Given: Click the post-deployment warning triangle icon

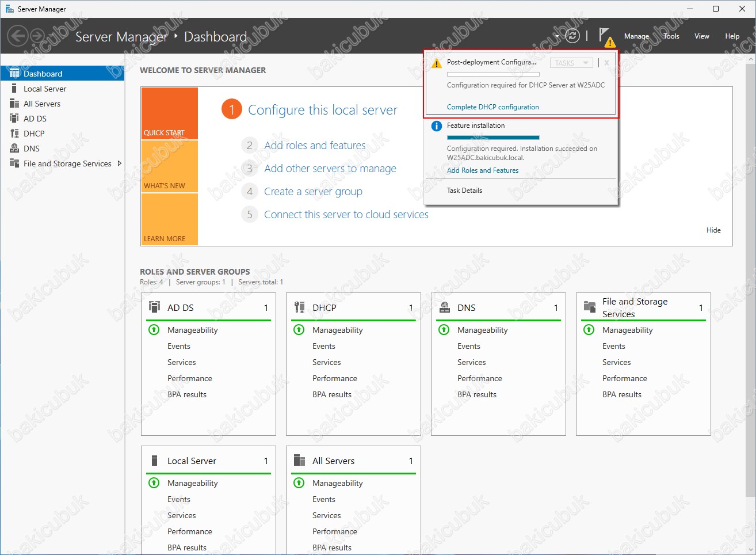Looking at the screenshot, I should pos(437,63).
